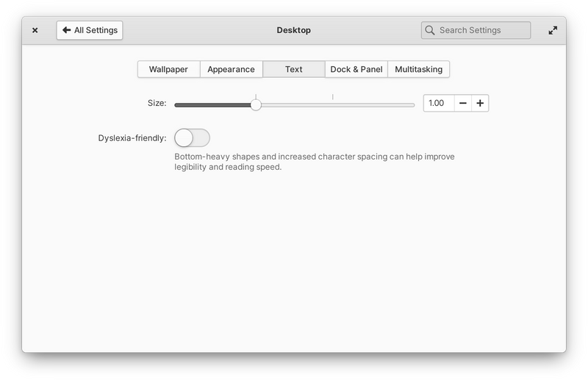Click the Desktop window title

(293, 30)
